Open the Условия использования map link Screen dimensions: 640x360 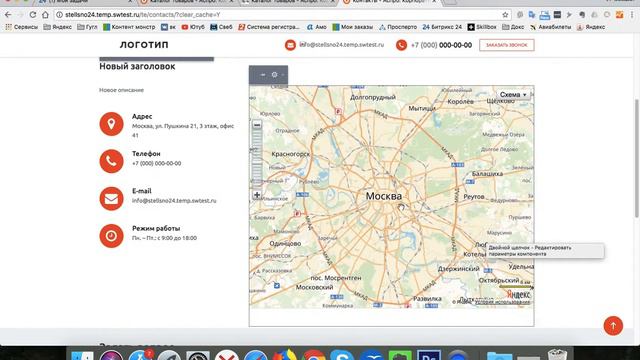click(502, 302)
